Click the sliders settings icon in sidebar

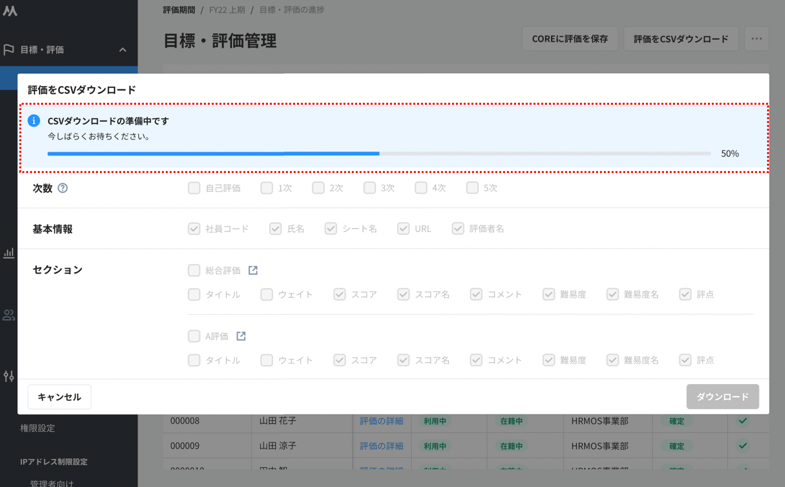pos(9,376)
